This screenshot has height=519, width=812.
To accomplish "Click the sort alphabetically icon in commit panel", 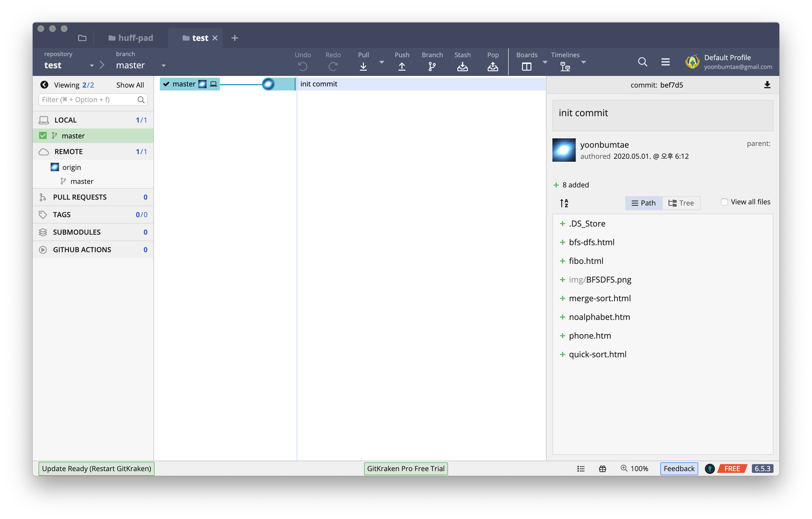I will coord(564,203).
